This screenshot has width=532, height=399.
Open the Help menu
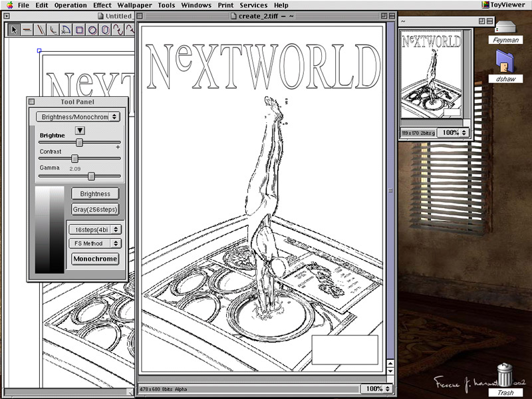[x=281, y=5]
